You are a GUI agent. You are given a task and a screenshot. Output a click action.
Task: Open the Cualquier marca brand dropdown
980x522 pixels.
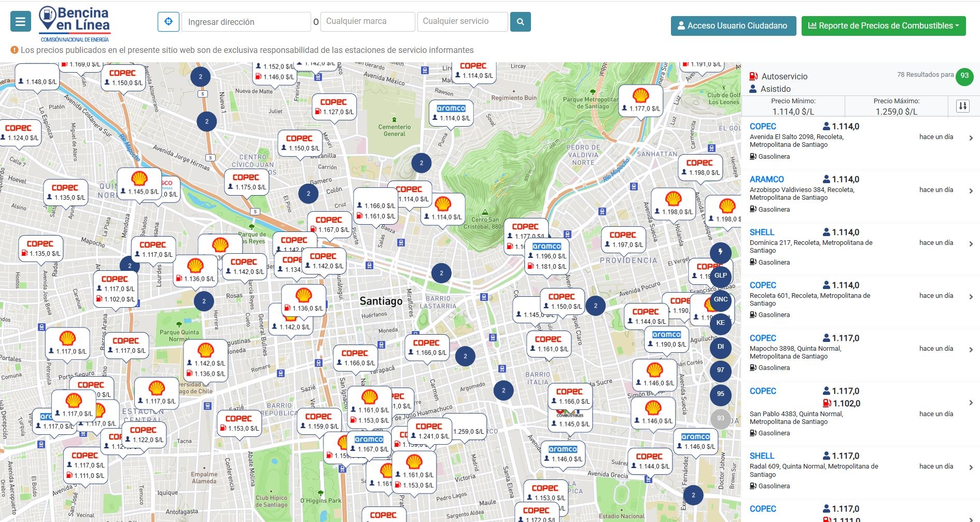368,22
